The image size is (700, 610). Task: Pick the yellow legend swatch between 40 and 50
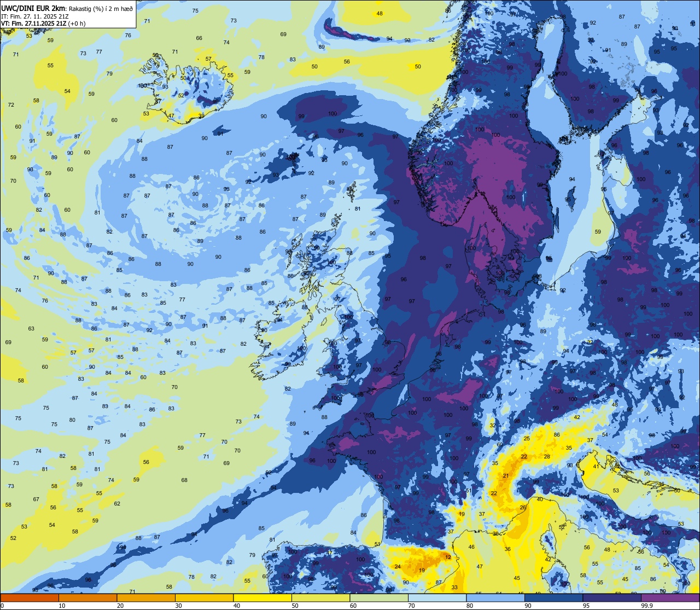(262, 597)
